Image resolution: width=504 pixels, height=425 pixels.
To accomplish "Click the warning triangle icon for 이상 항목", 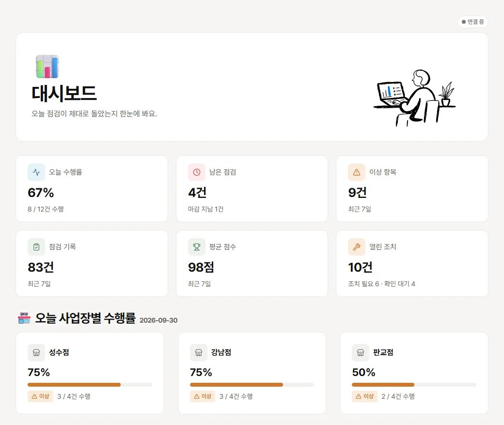I will coord(357,172).
